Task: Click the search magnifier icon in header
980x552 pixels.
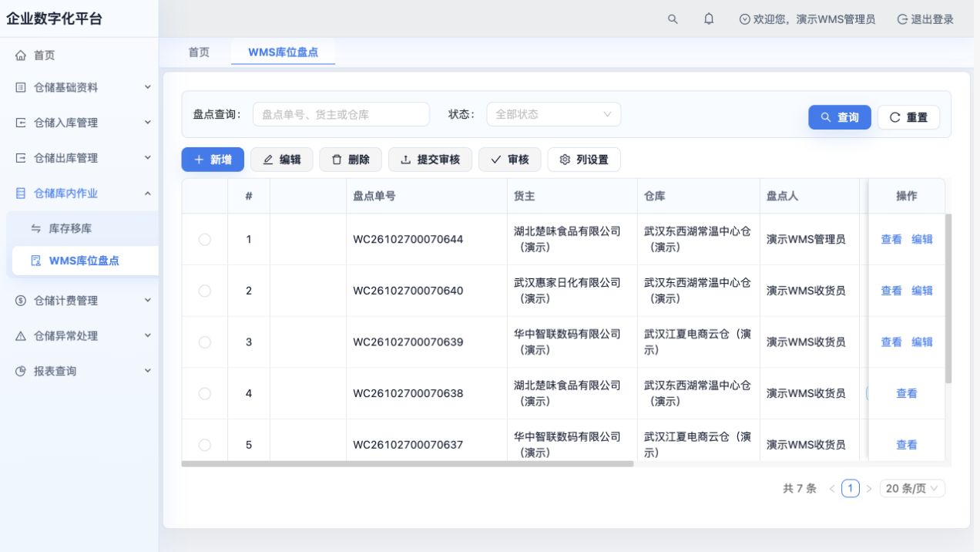Action: pos(673,19)
